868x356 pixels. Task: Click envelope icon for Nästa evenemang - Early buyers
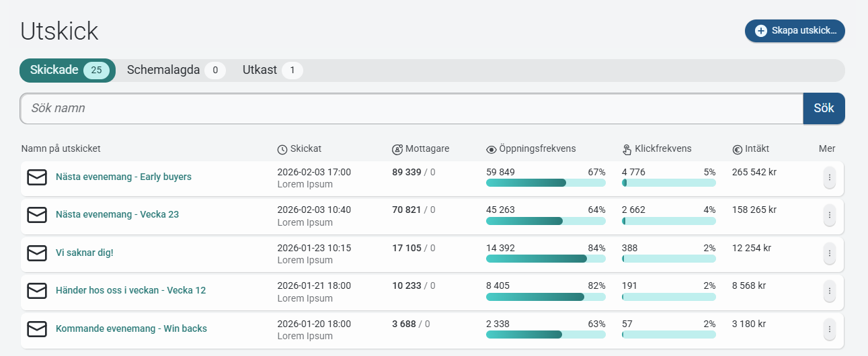coord(37,177)
